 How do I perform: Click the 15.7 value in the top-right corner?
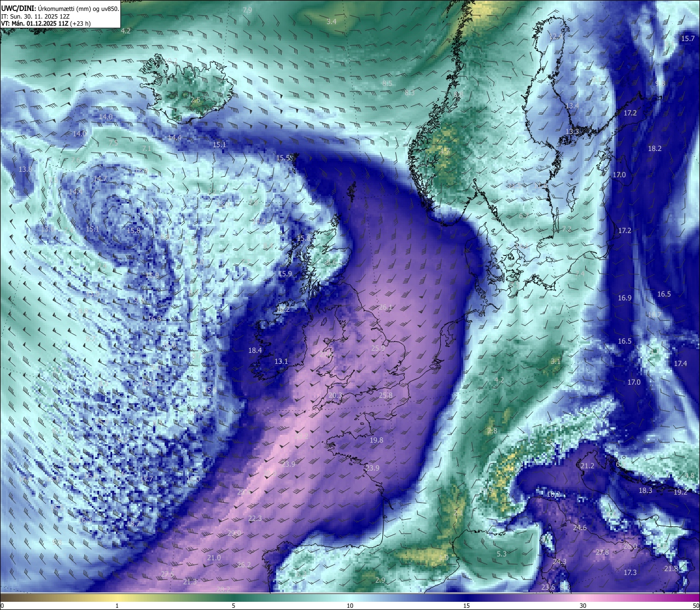click(688, 38)
